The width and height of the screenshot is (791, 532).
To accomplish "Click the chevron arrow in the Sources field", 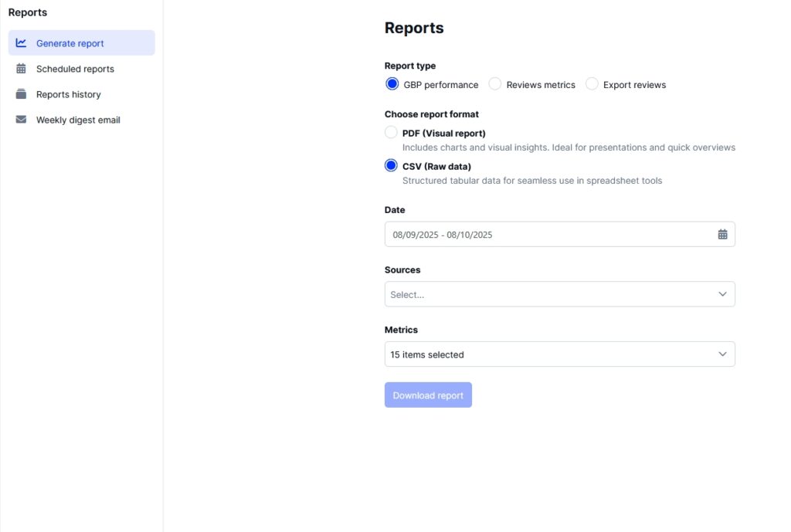I will [722, 294].
